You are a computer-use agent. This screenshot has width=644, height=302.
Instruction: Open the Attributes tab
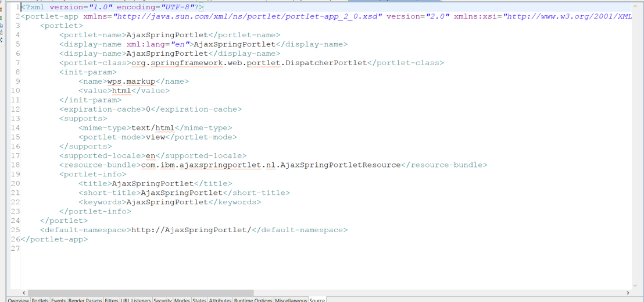[x=220, y=300]
